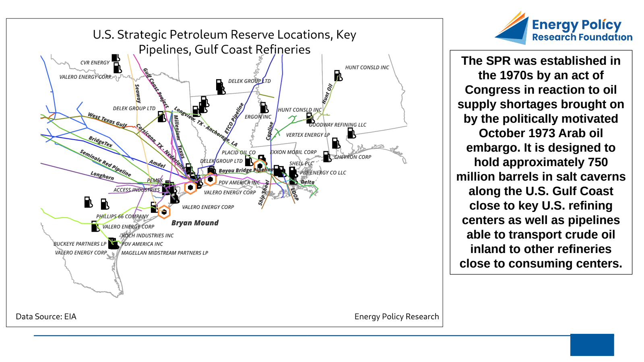The width and height of the screenshot is (644, 362).
Task: Click the PBF ENERGY CO LLC label
Action: pos(323,173)
